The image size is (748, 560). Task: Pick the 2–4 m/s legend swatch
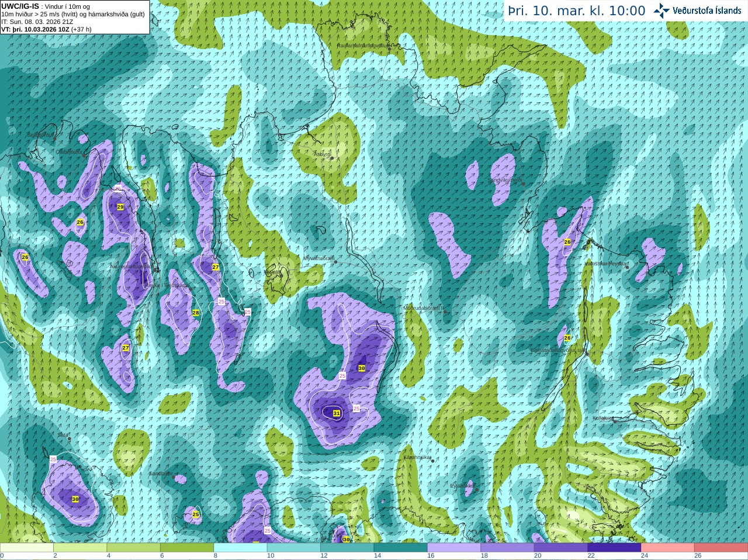[x=80, y=548]
